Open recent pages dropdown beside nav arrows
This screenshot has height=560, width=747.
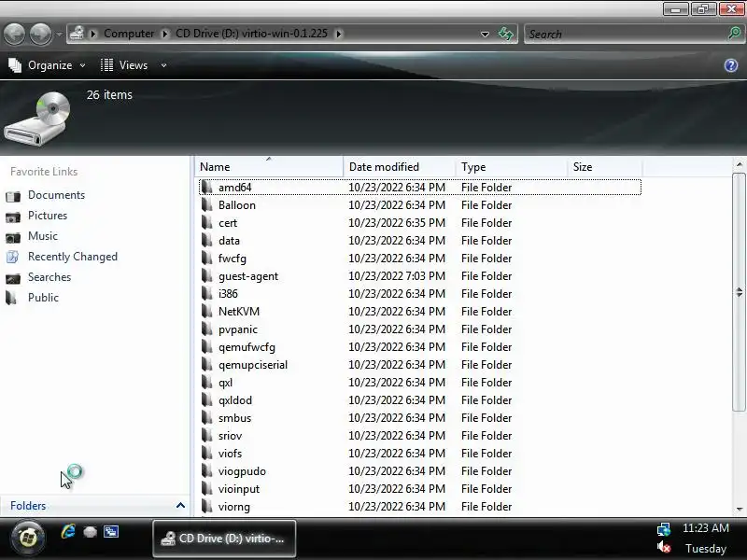coord(59,35)
